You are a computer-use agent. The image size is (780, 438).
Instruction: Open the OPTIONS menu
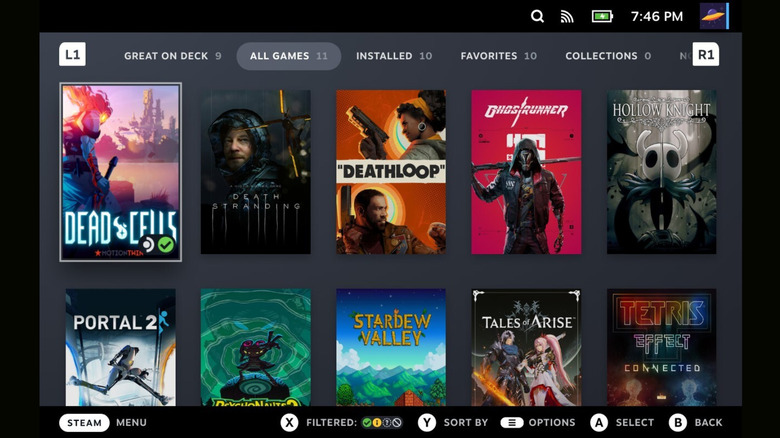[552, 423]
